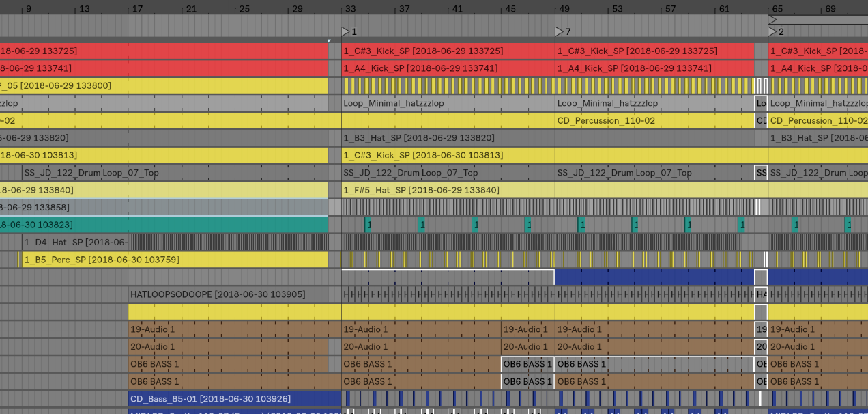The height and width of the screenshot is (414, 868).
Task: Select SS_JD_122_Drum Loop_07_Top clip starting at bar 33
Action: click(448, 173)
